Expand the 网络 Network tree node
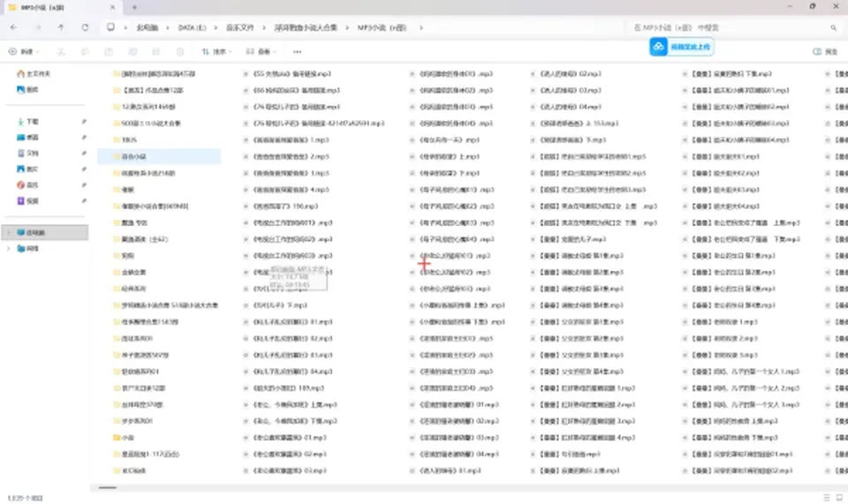Image resolution: width=848 pixels, height=504 pixels. 9,249
